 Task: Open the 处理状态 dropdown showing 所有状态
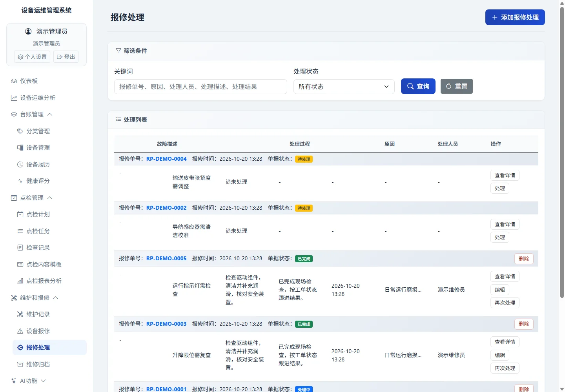coord(344,87)
